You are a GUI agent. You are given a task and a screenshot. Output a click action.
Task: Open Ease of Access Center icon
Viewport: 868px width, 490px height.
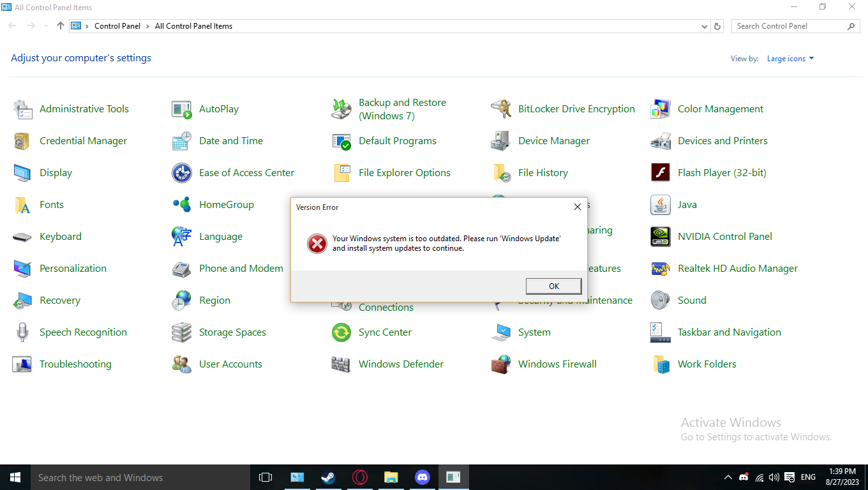point(182,173)
